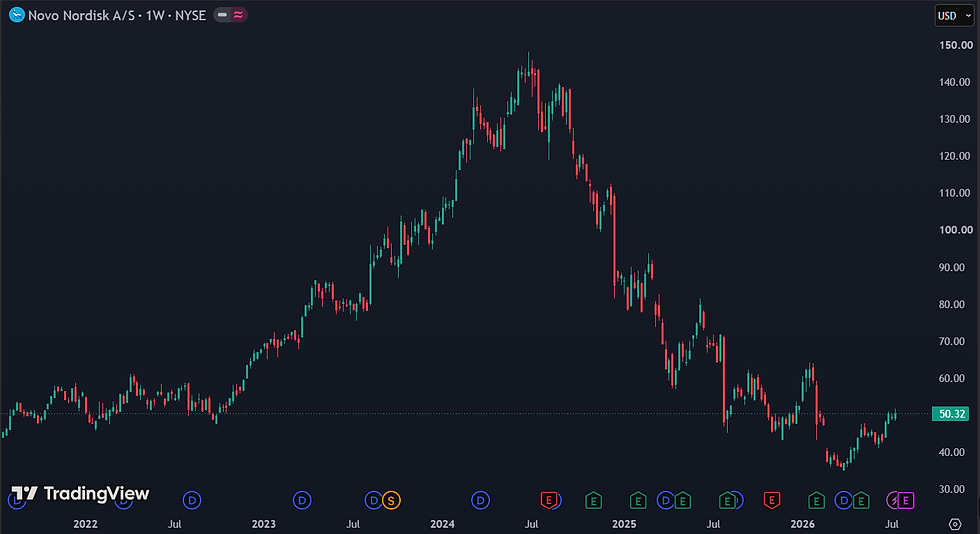Viewport: 980px width, 534px height.
Task: Click the 90.00 price axis label
Action: 952,267
